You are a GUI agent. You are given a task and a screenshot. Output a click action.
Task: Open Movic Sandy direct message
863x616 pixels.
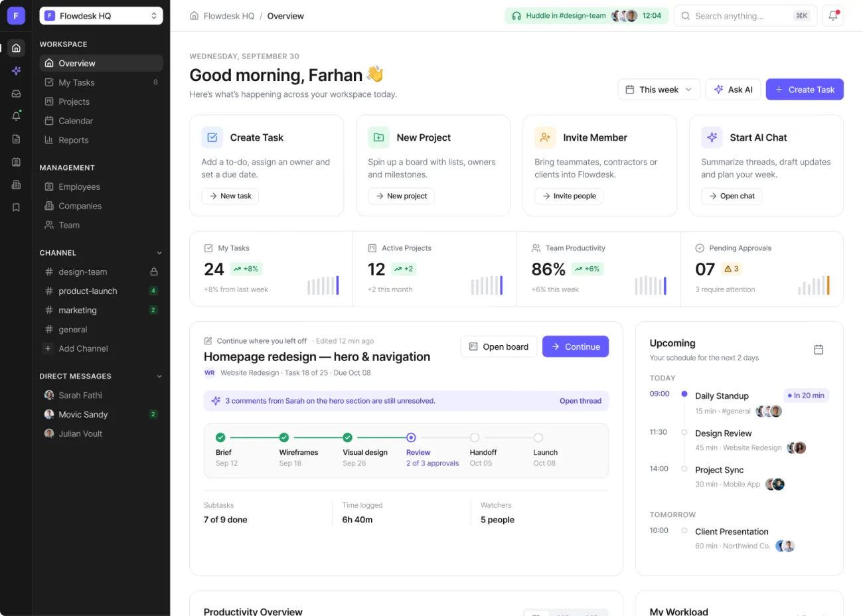coord(101,414)
